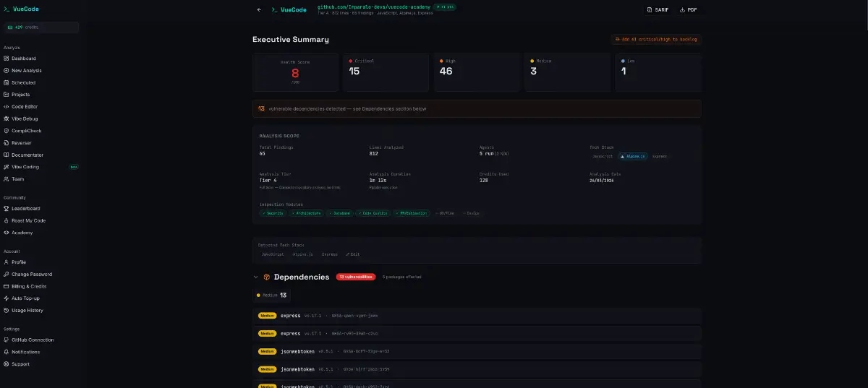This screenshot has width=868, height=388.
Task: Toggle the Security inspection module chip
Action: (273, 213)
